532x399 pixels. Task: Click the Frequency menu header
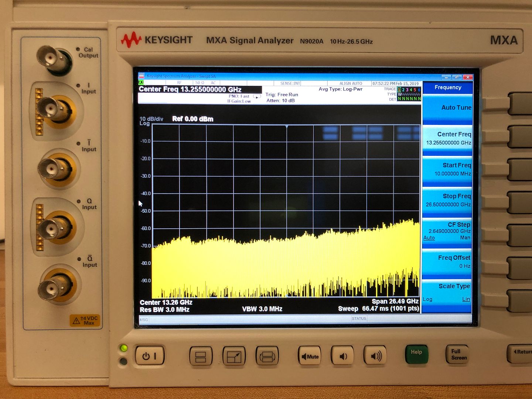tap(448, 88)
